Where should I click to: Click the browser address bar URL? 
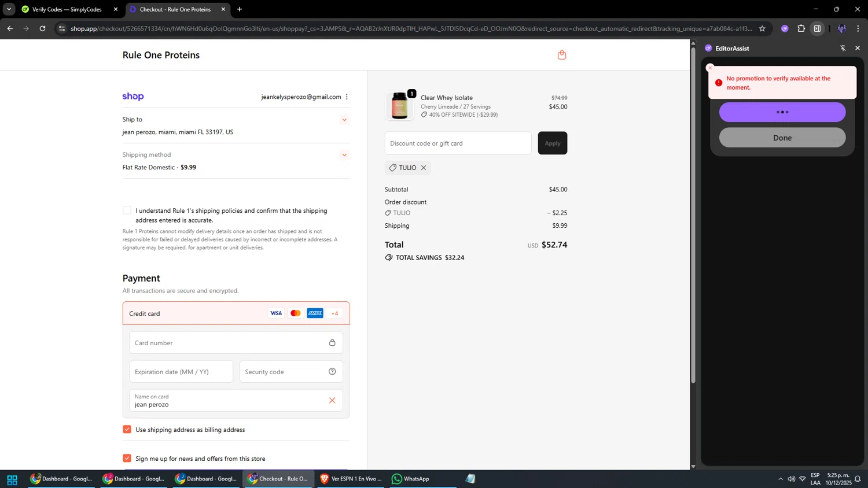click(x=411, y=28)
